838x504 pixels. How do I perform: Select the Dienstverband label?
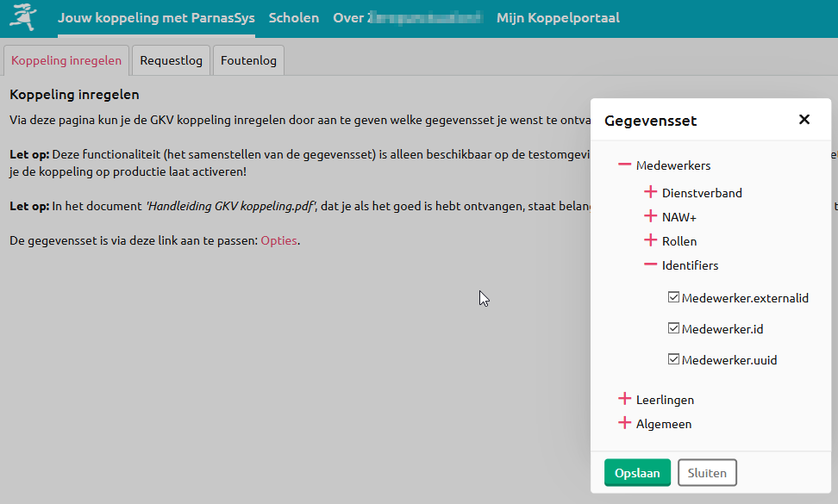point(702,193)
